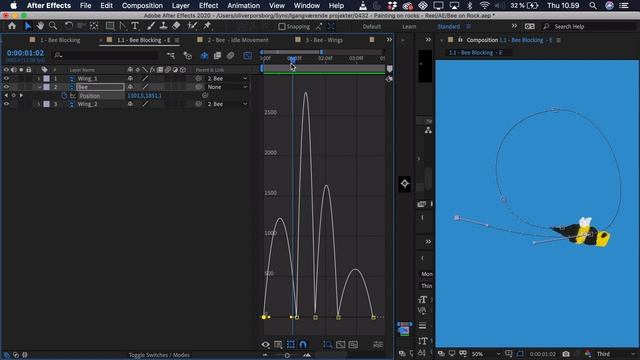The image size is (640, 360).
Task: Open the Effect menu
Action: click(208, 6)
